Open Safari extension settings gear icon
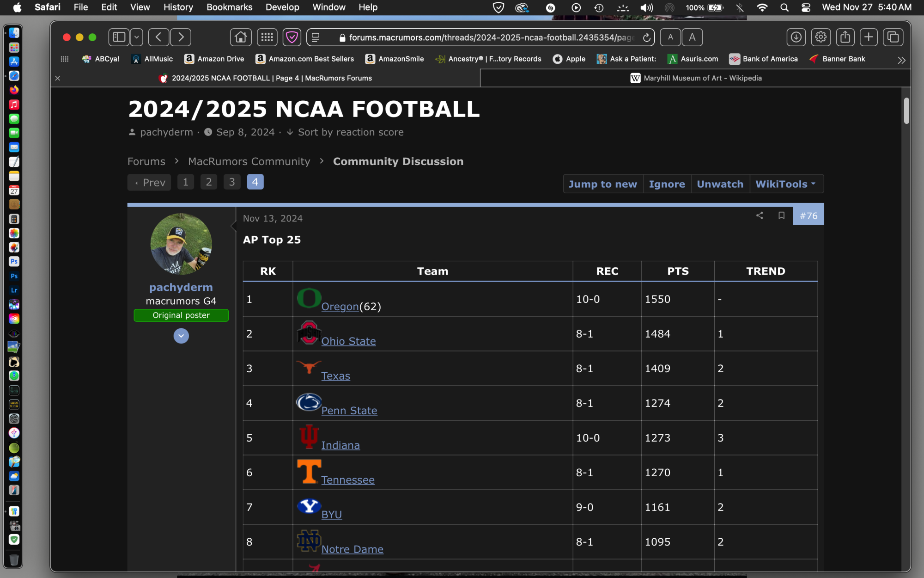The height and width of the screenshot is (578, 924). (821, 37)
